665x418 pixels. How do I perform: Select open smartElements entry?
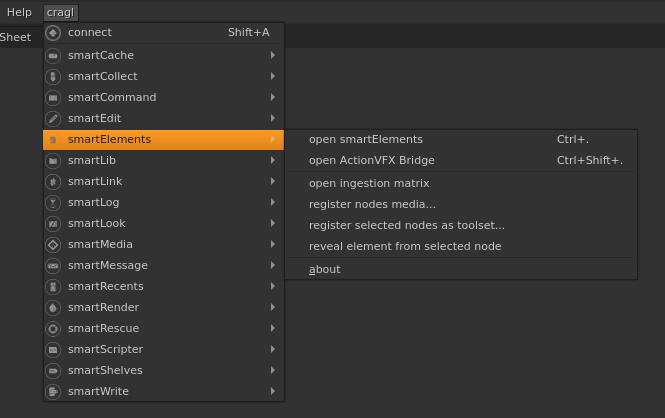click(462, 139)
